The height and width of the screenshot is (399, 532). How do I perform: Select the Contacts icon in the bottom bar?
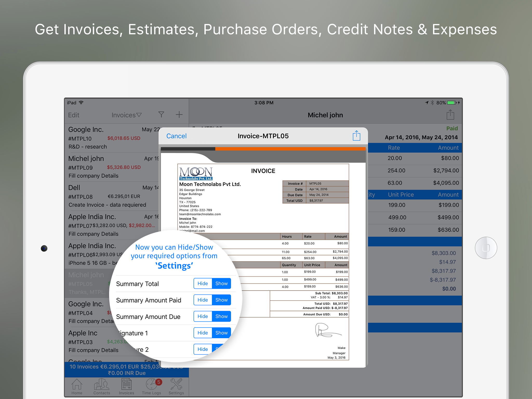pyautogui.click(x=101, y=386)
